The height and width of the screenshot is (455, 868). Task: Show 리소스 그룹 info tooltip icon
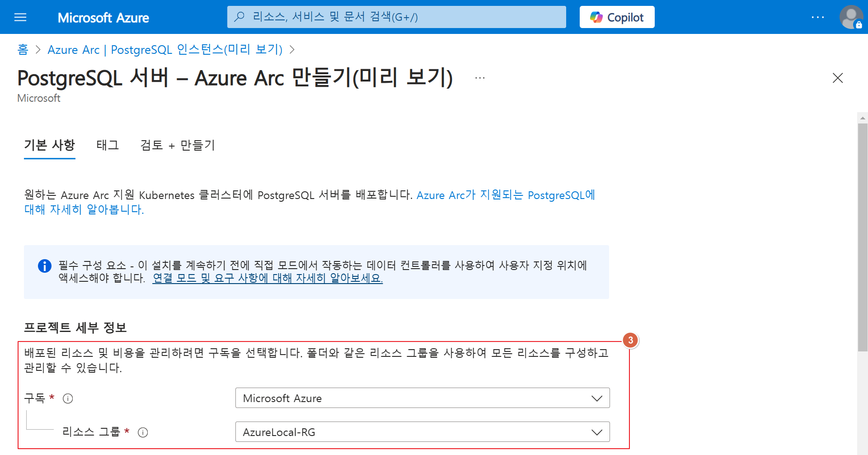[x=143, y=432]
